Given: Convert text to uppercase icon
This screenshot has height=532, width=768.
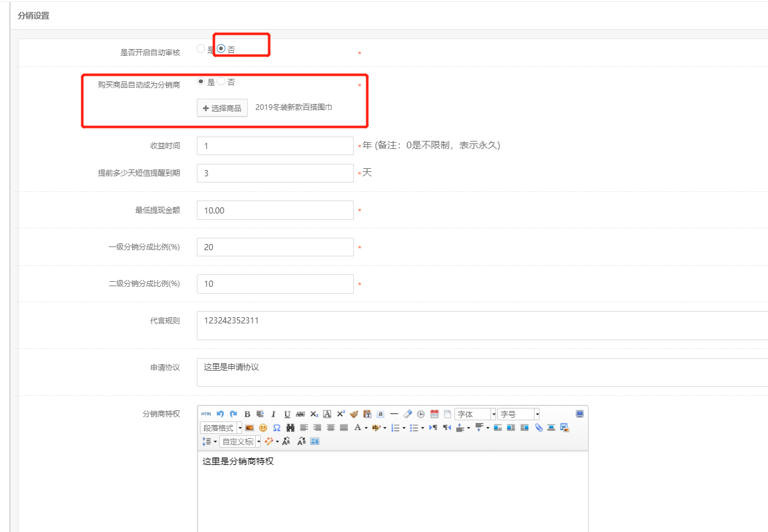Looking at the screenshot, I should click(x=286, y=441).
